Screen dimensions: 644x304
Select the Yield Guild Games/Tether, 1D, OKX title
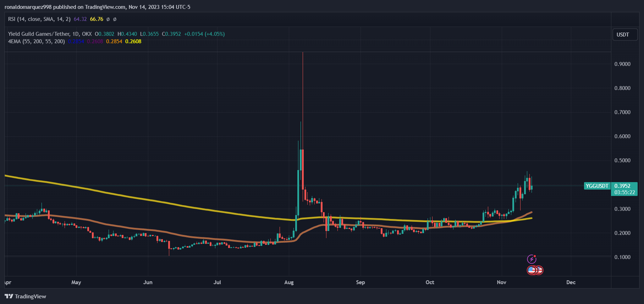50,34
